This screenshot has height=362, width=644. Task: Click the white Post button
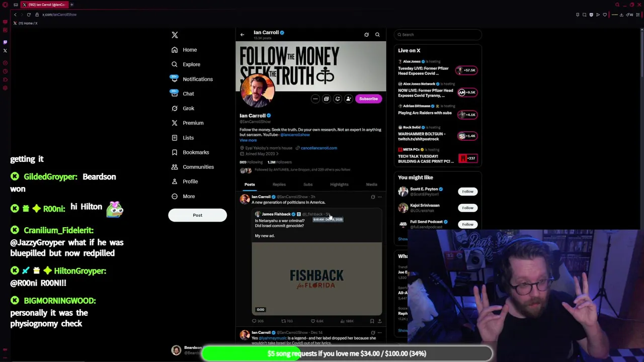tap(197, 215)
